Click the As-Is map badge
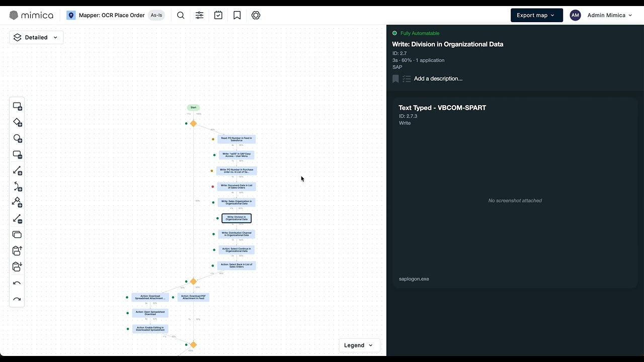The width and height of the screenshot is (644, 362). pos(156,15)
